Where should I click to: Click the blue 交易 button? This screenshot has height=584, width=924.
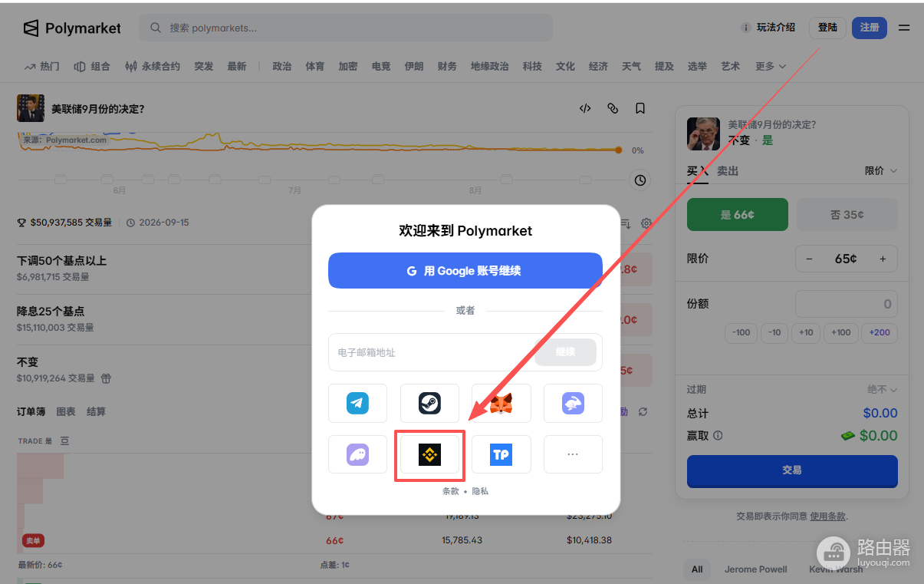[x=792, y=470]
